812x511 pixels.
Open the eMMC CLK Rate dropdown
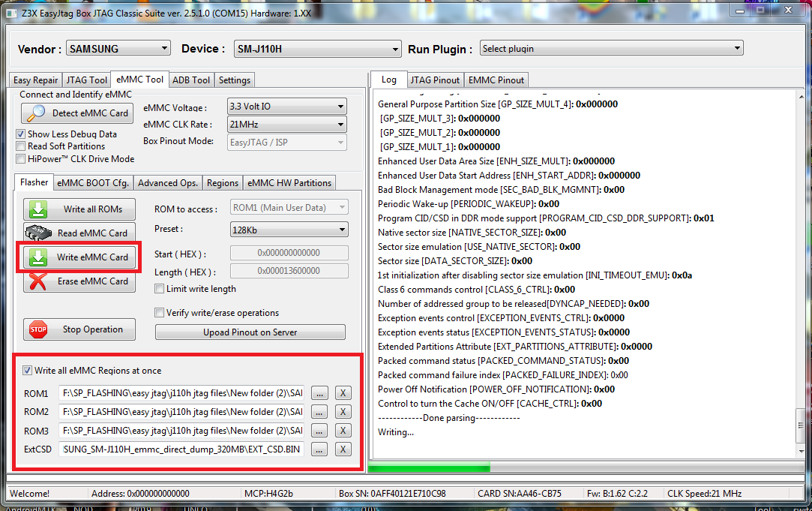pos(287,125)
